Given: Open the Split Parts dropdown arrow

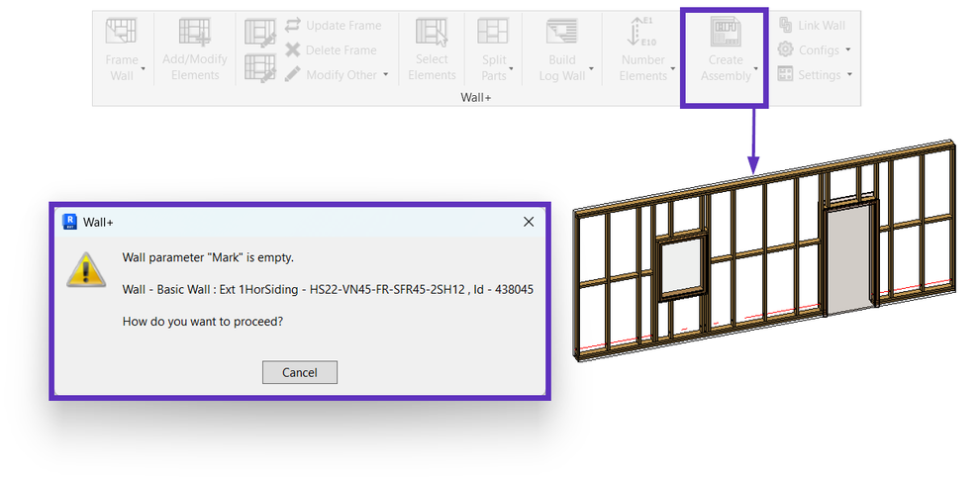Looking at the screenshot, I should click(x=511, y=68).
